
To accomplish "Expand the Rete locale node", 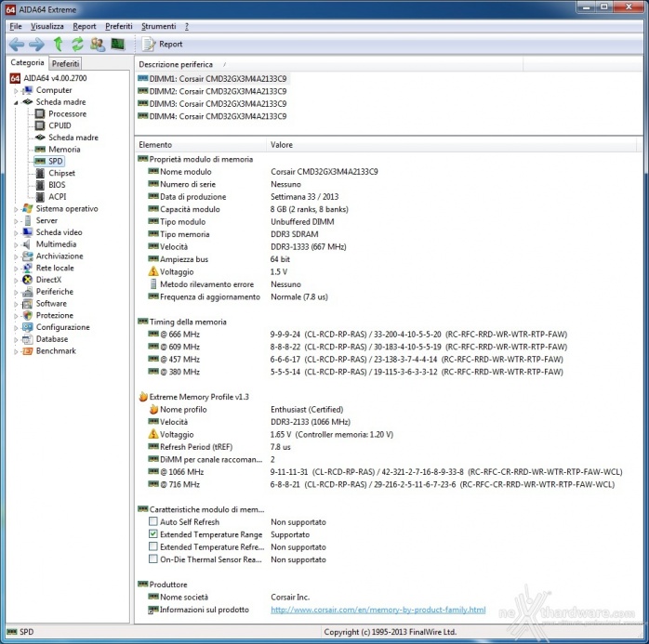I will coord(16,269).
